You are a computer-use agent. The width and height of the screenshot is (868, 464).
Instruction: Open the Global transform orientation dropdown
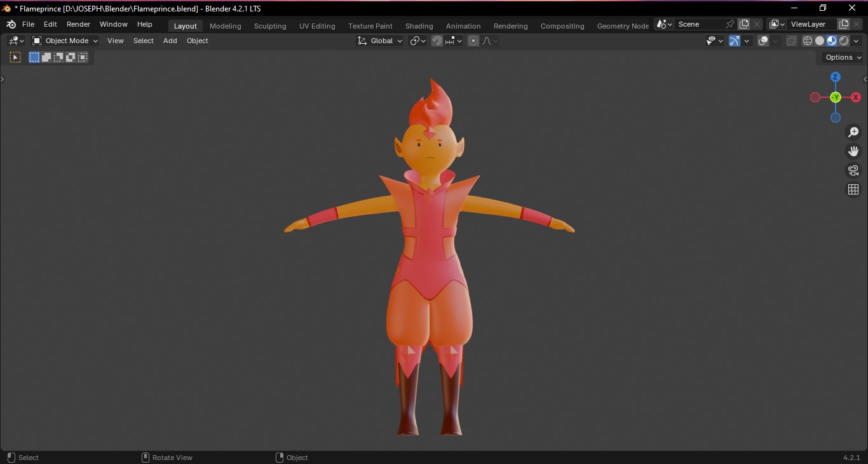pos(379,41)
